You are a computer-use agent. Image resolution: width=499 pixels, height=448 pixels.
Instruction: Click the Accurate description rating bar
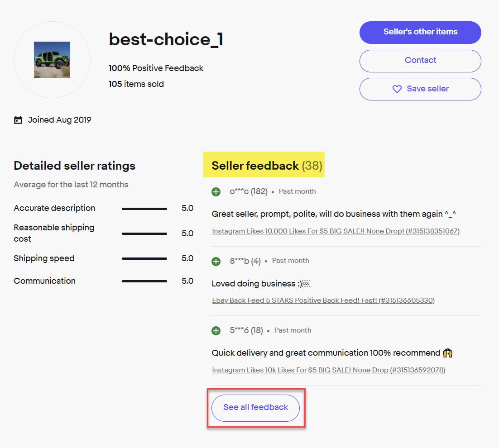[x=144, y=209]
